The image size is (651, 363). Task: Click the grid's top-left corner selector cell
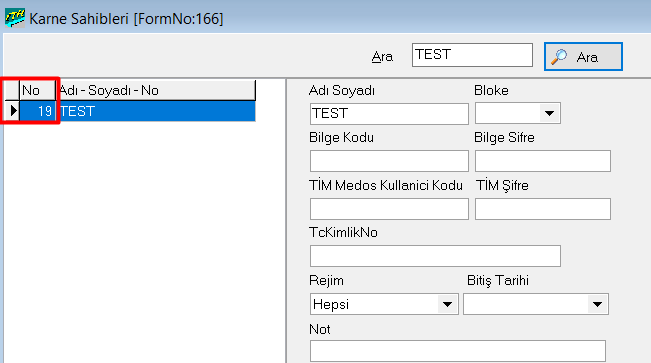[12, 90]
